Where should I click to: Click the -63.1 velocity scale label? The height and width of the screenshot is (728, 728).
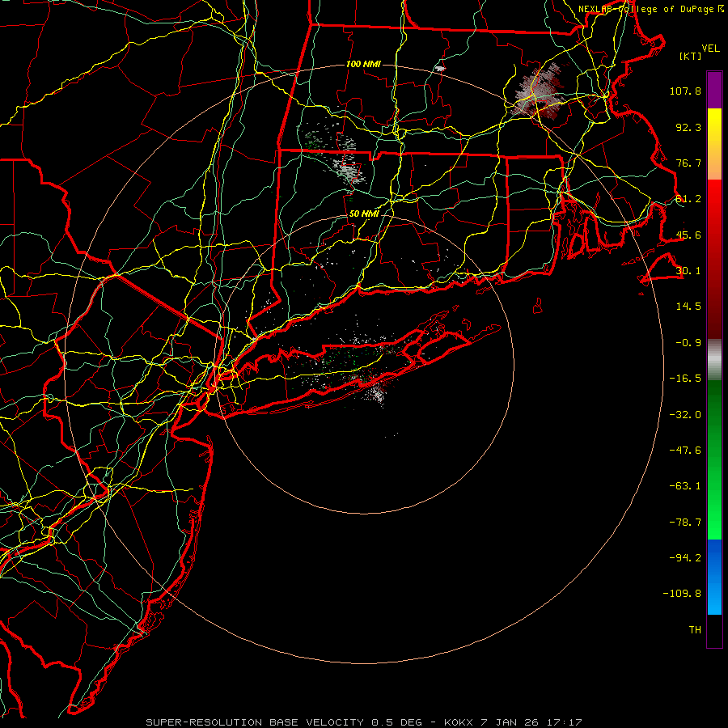click(685, 486)
